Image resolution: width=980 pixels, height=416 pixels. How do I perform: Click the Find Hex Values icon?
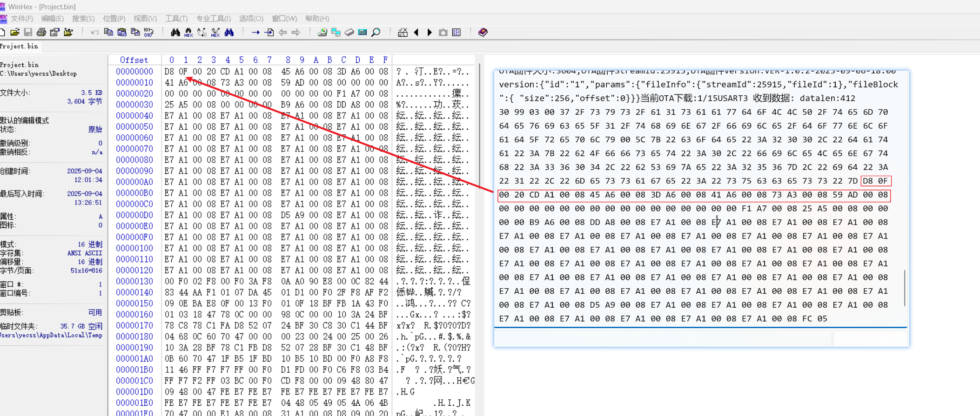(188, 32)
